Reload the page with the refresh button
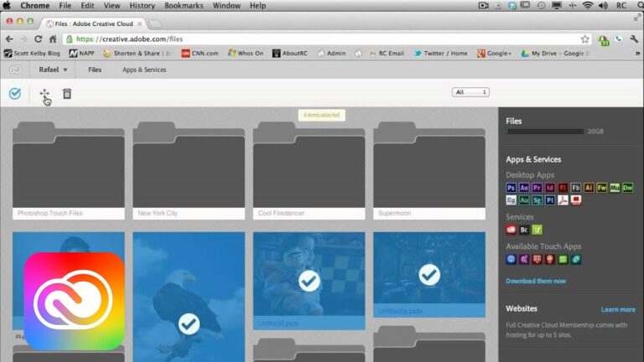 39,39
